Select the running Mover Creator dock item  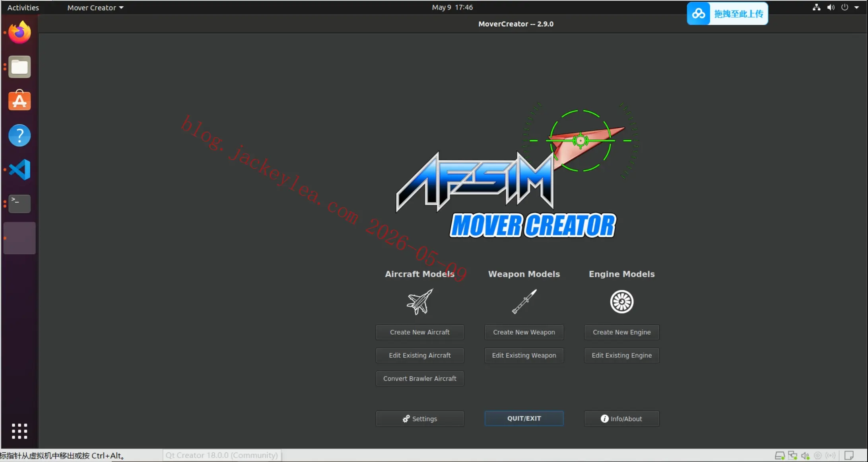click(x=19, y=238)
